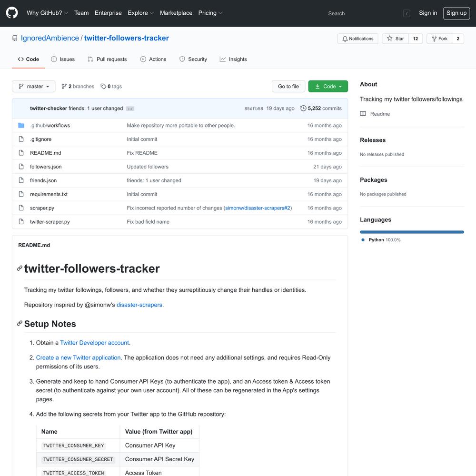
Task: Open the disaster-scrapers link in the README
Action: coord(139,305)
